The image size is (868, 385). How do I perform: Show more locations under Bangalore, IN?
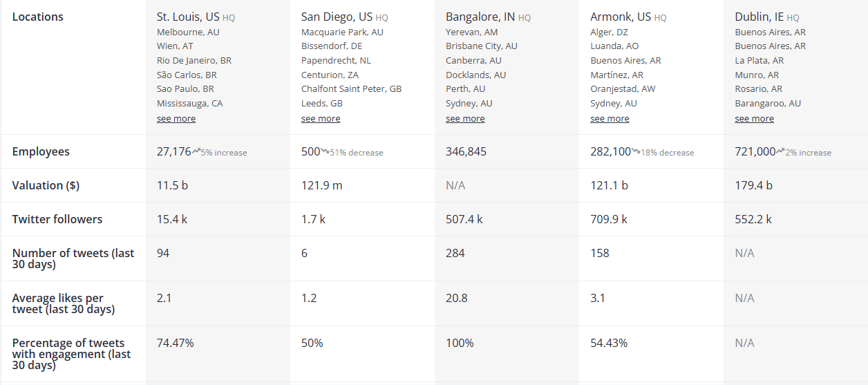click(x=465, y=119)
